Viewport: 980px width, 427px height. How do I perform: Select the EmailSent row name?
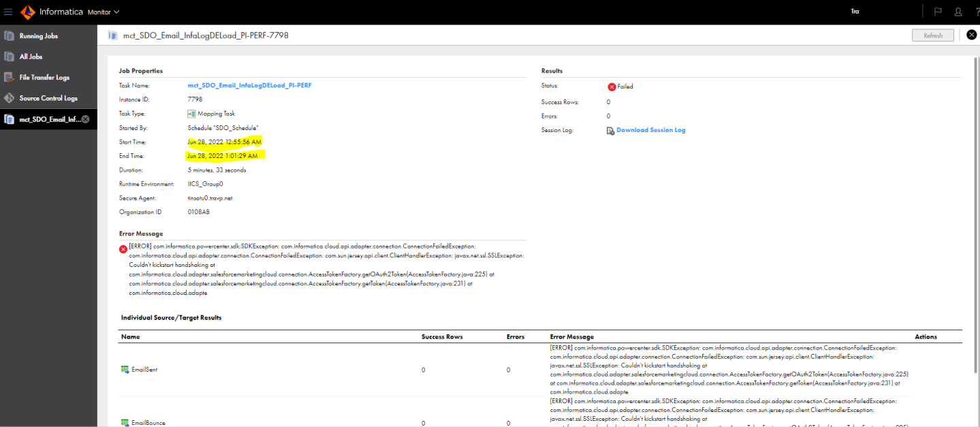point(144,370)
